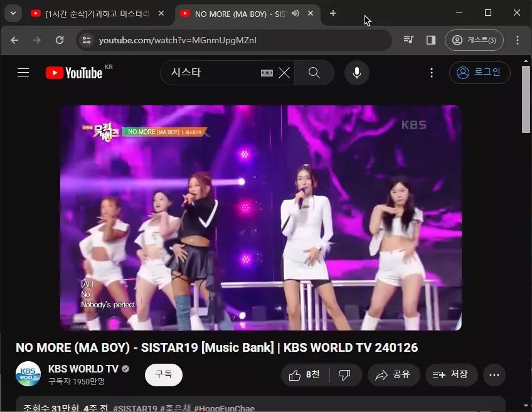This screenshot has width=532, height=412.
Task: Click the video player to pause
Action: (x=260, y=218)
